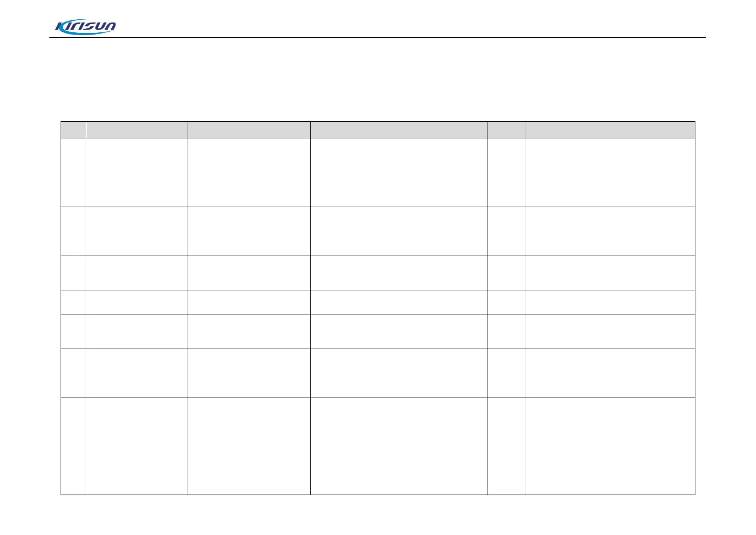Click the tallest bottom row's last column cell

tap(610, 447)
